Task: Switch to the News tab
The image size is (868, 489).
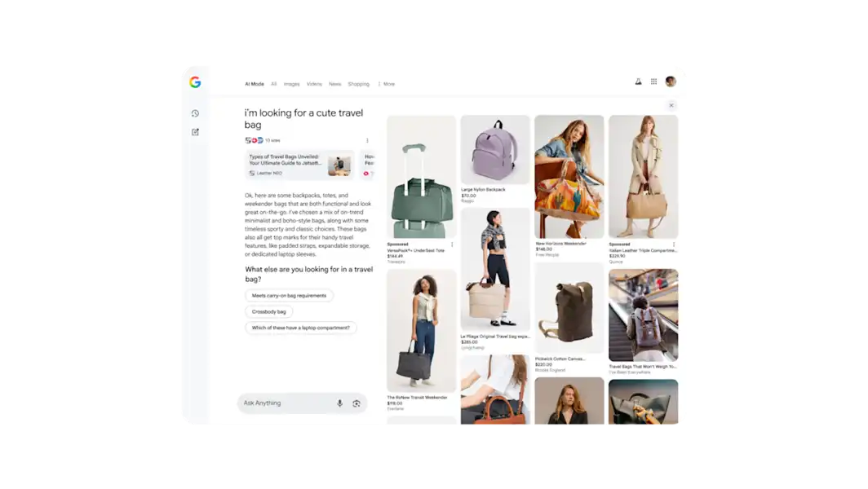Action: pyautogui.click(x=334, y=84)
